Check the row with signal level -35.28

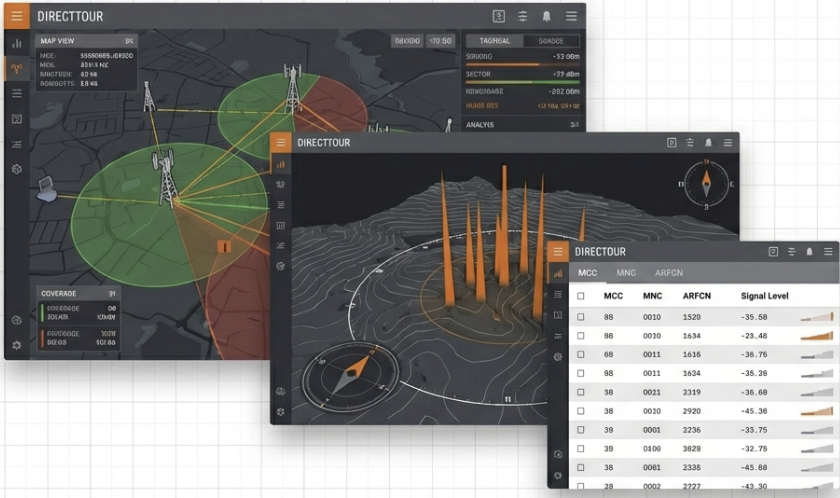tap(581, 373)
